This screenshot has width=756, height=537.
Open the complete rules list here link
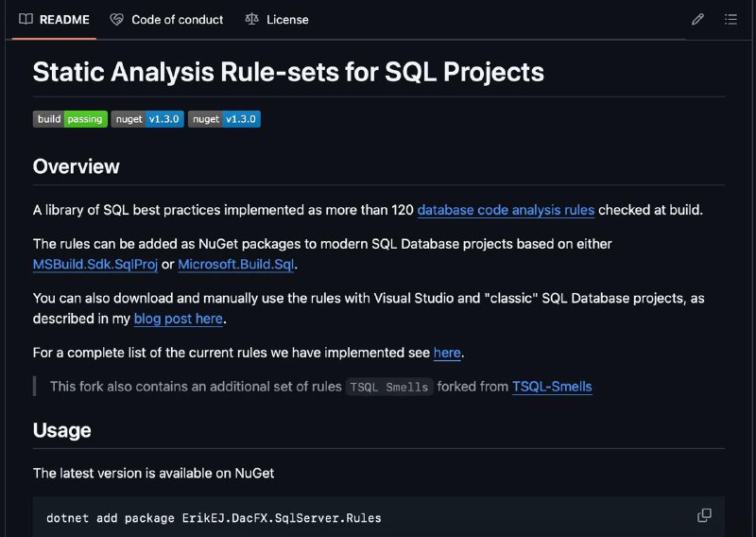point(447,353)
